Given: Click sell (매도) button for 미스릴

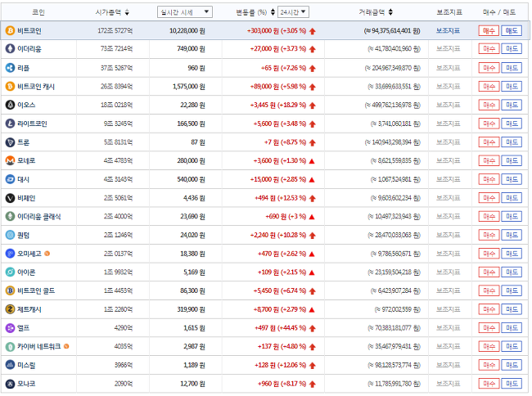Looking at the screenshot, I should click(512, 365).
